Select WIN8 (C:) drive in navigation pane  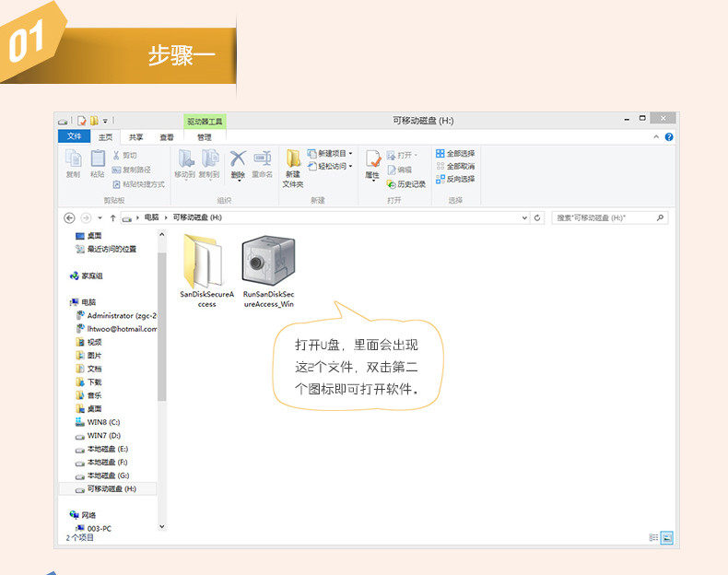tap(98, 422)
